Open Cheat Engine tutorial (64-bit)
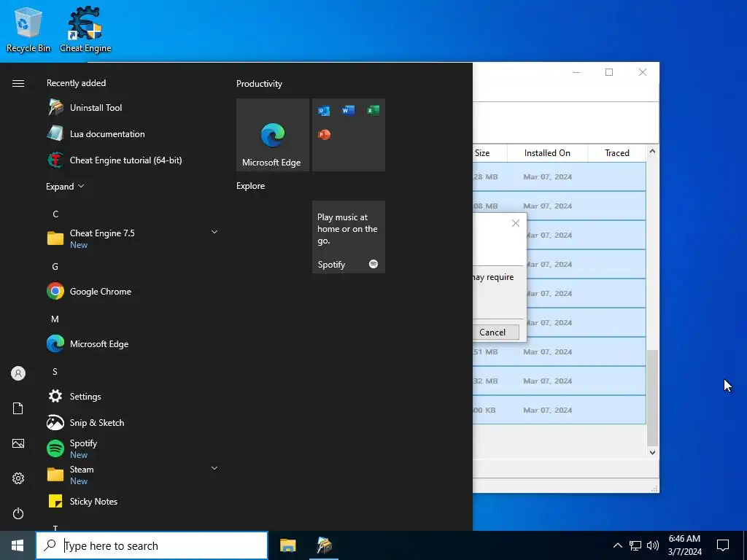The height and width of the screenshot is (560, 747). pyautogui.click(x=132, y=160)
